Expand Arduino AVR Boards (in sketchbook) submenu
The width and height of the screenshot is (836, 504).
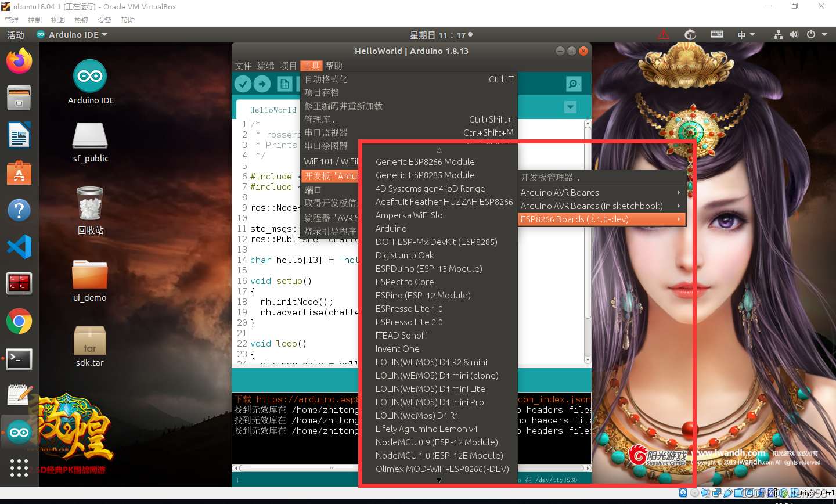[602, 206]
